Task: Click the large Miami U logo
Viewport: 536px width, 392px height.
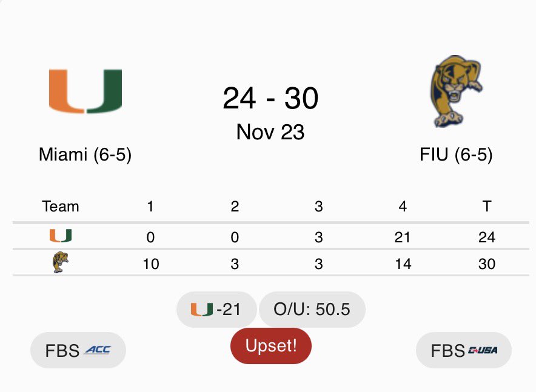Action: 85,91
